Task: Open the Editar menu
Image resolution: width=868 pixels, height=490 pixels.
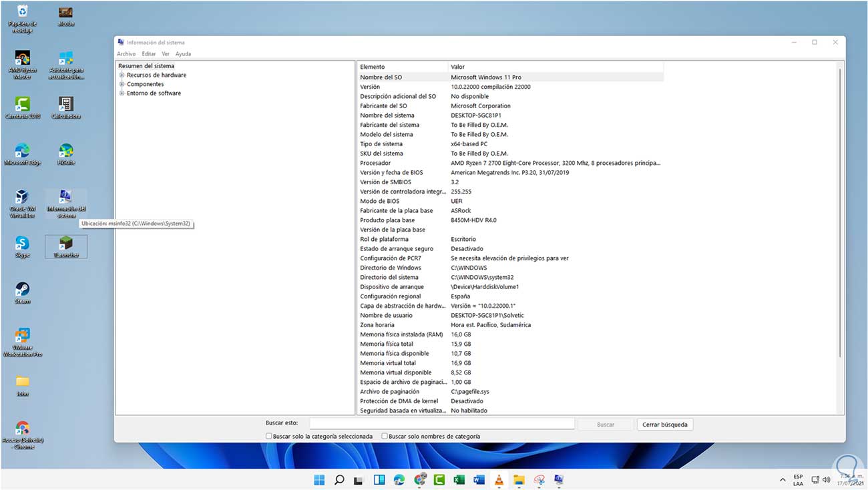Action: [x=148, y=54]
